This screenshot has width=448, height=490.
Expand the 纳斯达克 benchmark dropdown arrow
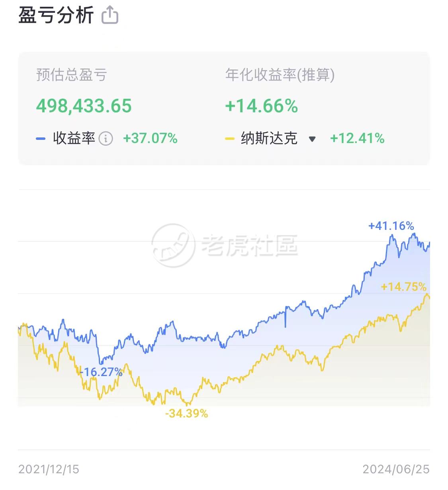tap(312, 139)
